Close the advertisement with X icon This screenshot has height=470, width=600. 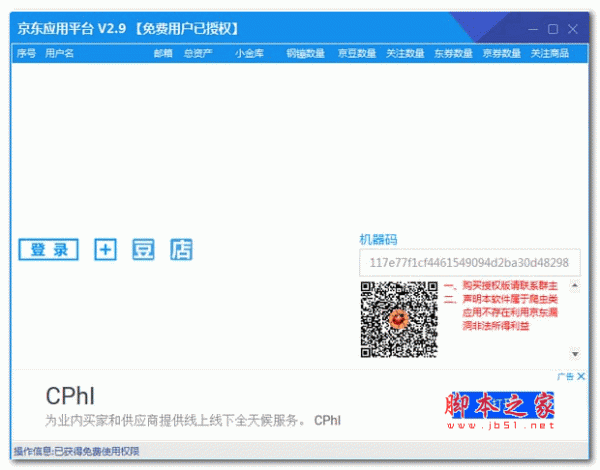pos(581,376)
